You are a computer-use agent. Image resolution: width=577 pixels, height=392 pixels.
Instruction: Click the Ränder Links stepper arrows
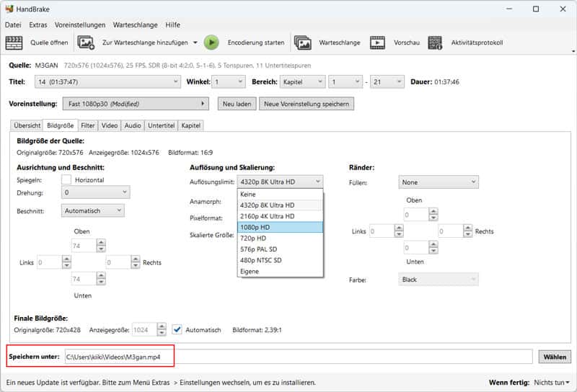tap(399, 231)
